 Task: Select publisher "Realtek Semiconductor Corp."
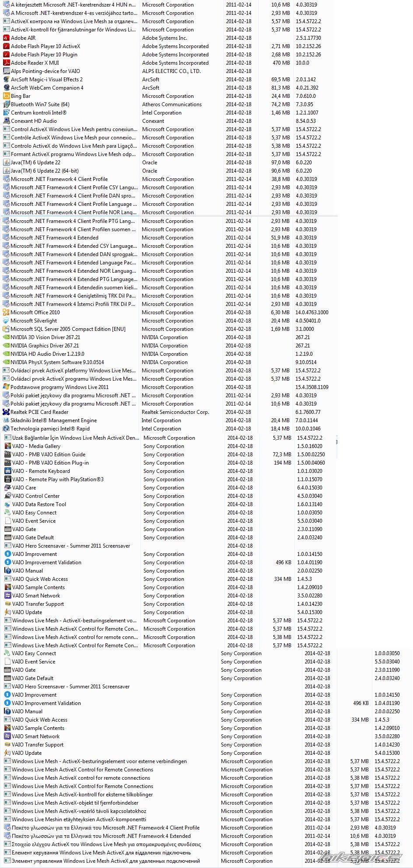coord(175,412)
